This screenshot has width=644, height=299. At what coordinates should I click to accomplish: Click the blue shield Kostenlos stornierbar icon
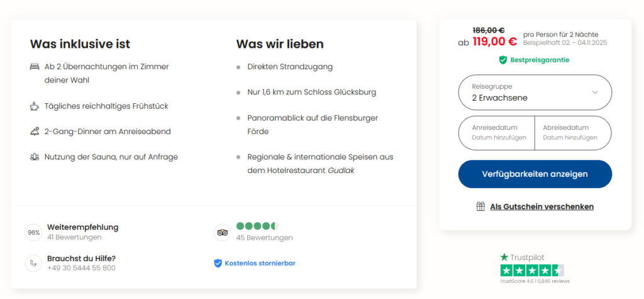tap(218, 263)
